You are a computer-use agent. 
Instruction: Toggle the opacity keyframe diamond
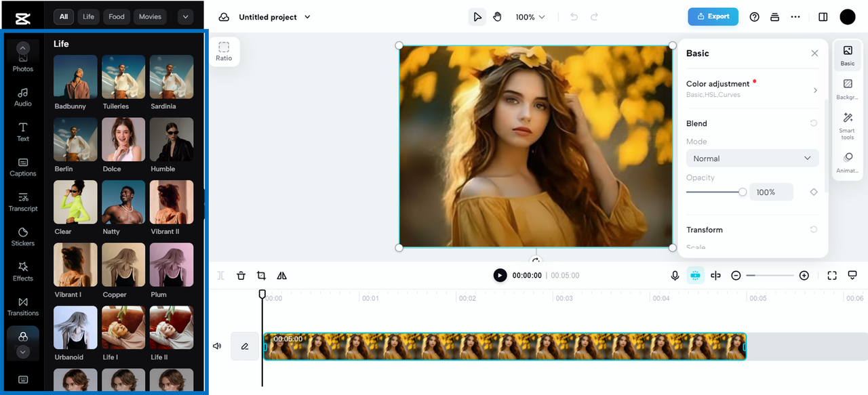[814, 192]
